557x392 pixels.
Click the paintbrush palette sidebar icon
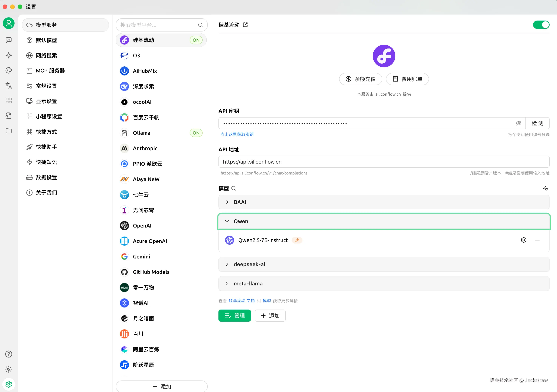point(9,70)
